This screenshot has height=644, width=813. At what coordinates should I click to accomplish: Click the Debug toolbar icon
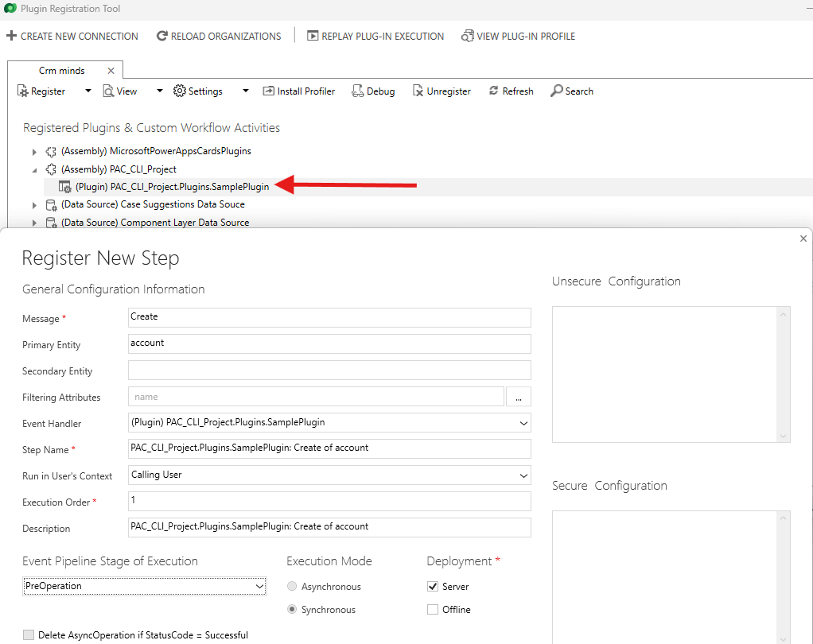[358, 91]
